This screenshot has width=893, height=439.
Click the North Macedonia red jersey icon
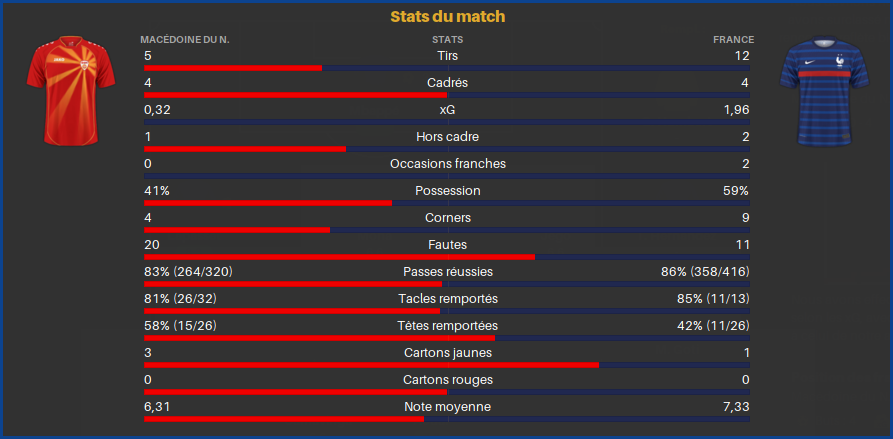coord(71,91)
